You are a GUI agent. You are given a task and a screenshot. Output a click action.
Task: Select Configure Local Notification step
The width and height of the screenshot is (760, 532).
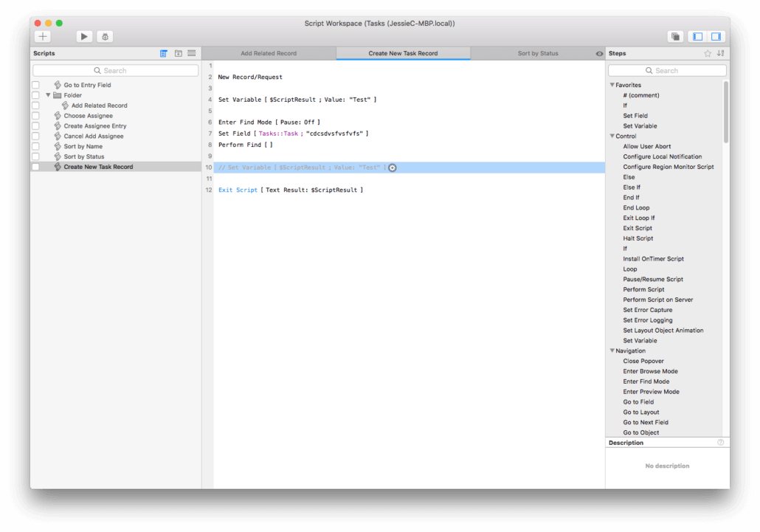[662, 156]
